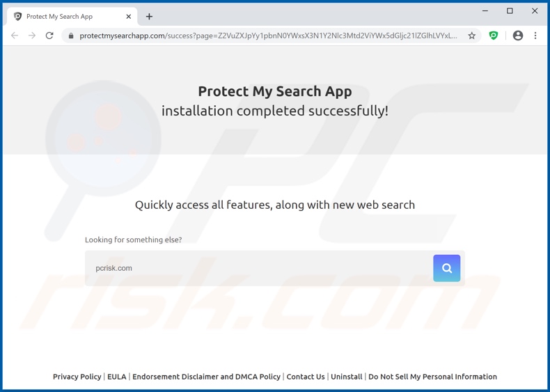Open the user profile avatar menu
The width and height of the screenshot is (550, 392).
[x=517, y=36]
